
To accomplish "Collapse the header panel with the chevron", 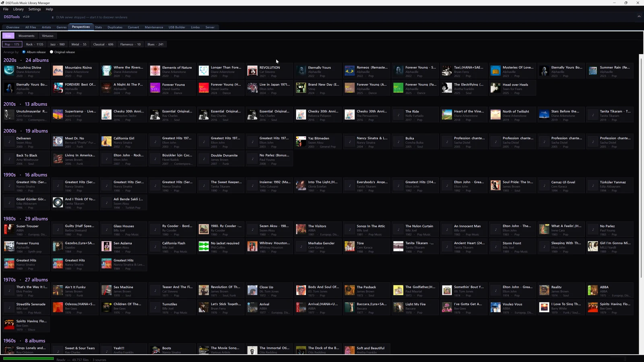I will click(639, 17).
